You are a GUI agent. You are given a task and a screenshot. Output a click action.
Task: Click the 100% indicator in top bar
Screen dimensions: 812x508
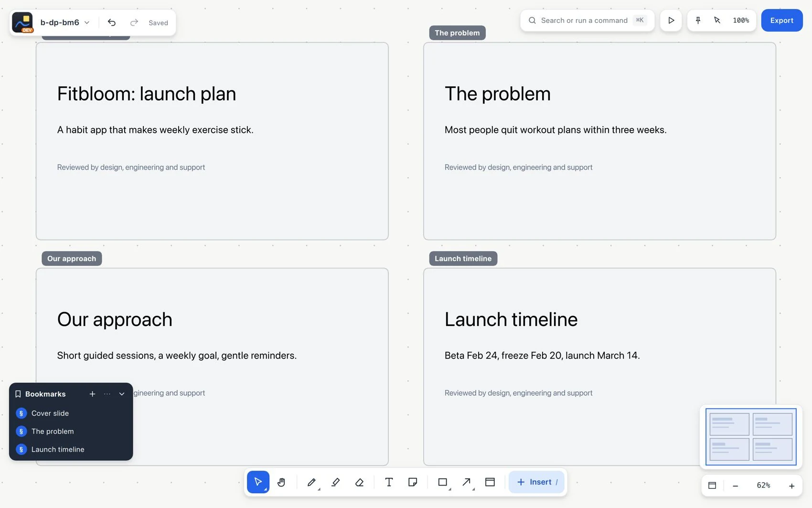tap(741, 20)
